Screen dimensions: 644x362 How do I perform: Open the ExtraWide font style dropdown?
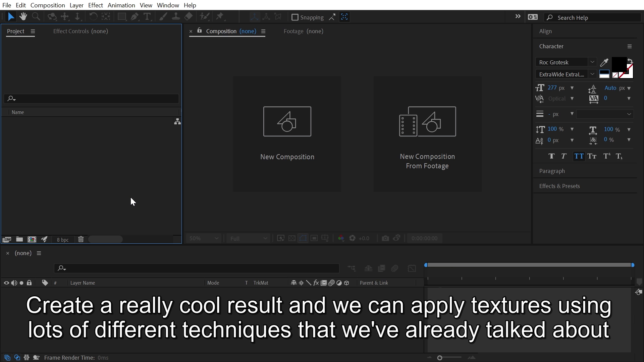pos(592,74)
